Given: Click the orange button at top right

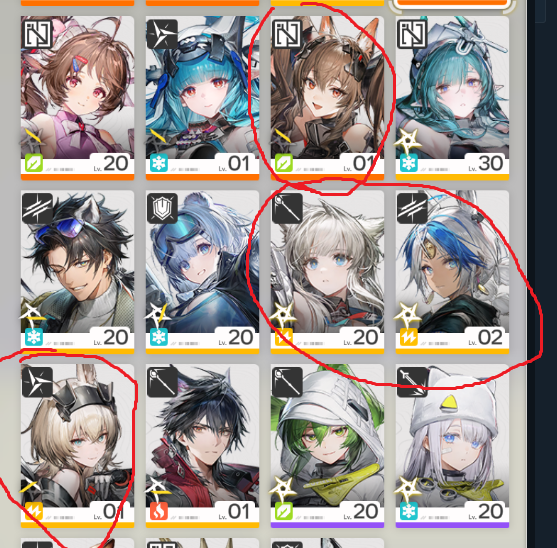Looking at the screenshot, I should tap(451, 3).
